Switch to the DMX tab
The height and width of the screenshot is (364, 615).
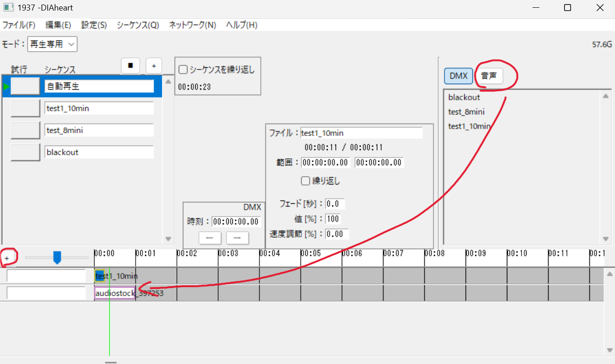click(458, 76)
